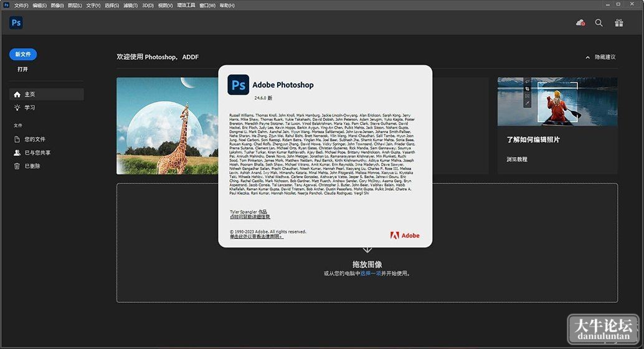
Task: Open the search magnifier icon
Action: 599,23
